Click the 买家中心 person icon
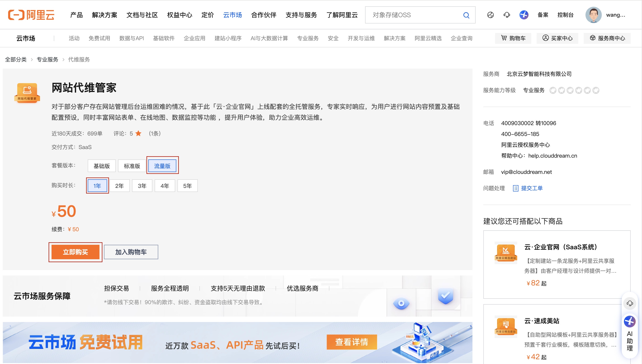Image resolution: width=642 pixels, height=364 pixels. tap(545, 38)
